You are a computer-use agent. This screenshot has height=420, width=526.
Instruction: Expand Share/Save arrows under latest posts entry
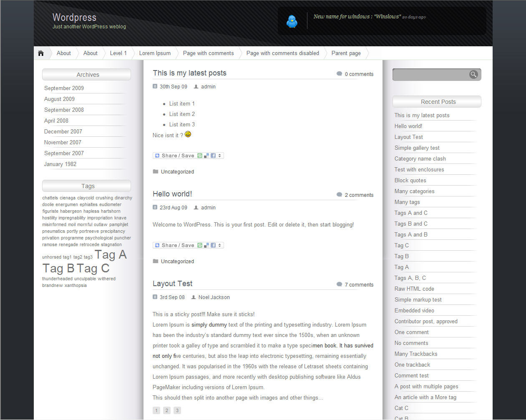click(x=220, y=156)
